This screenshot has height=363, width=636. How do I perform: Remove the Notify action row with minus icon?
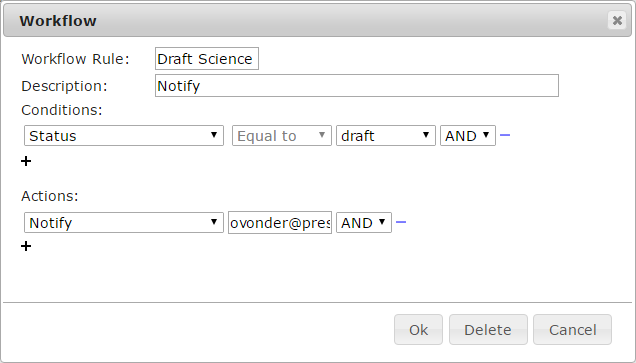coord(401,222)
